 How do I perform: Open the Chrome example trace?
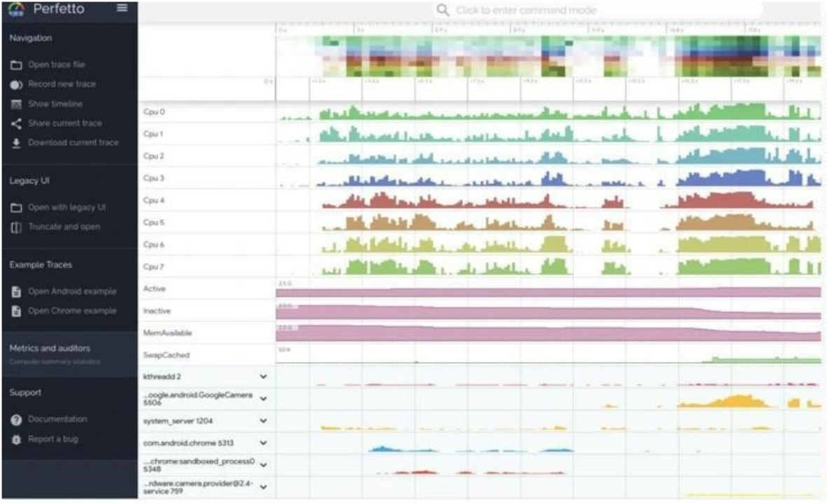(72, 311)
